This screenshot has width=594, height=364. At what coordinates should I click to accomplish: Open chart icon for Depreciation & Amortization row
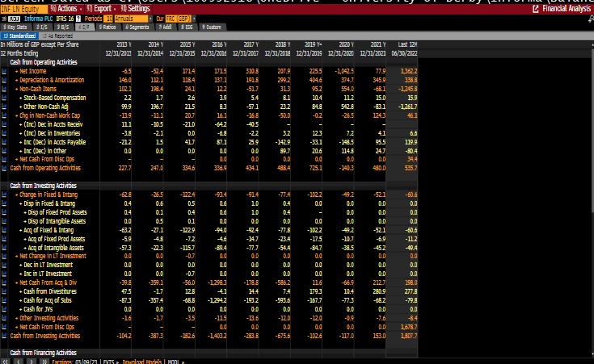pos(4,80)
